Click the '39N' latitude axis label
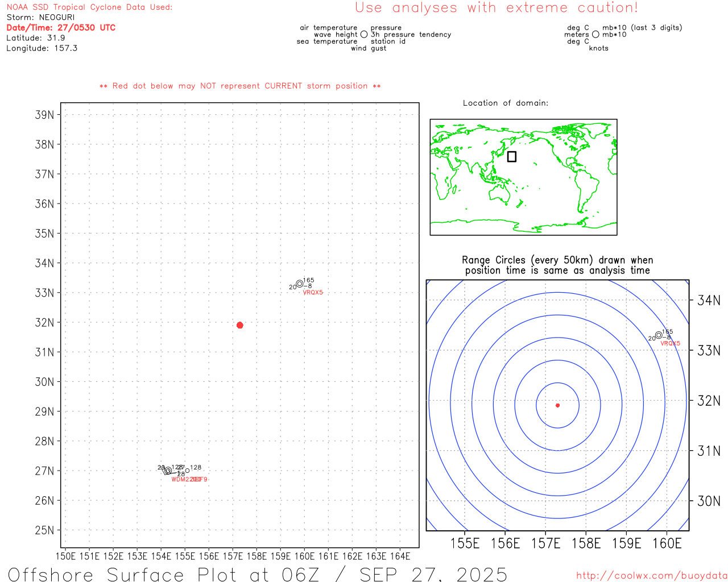The image size is (728, 582). [44, 115]
